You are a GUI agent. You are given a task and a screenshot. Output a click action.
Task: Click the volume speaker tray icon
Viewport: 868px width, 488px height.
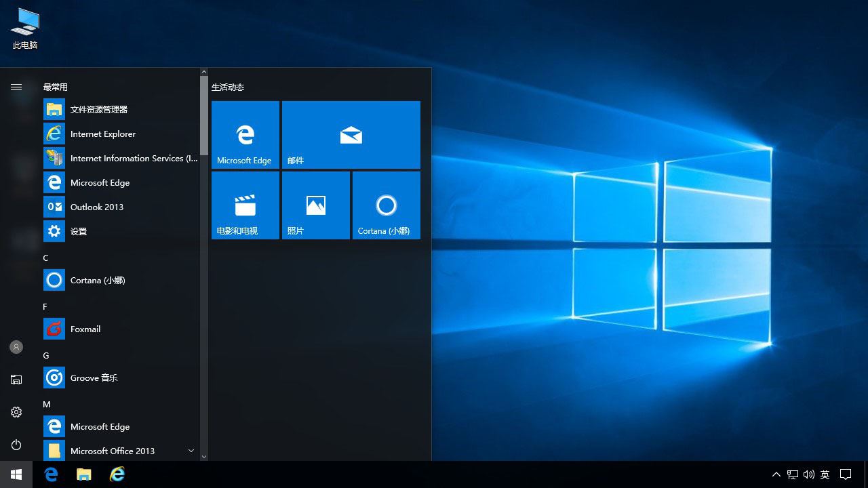[809, 474]
